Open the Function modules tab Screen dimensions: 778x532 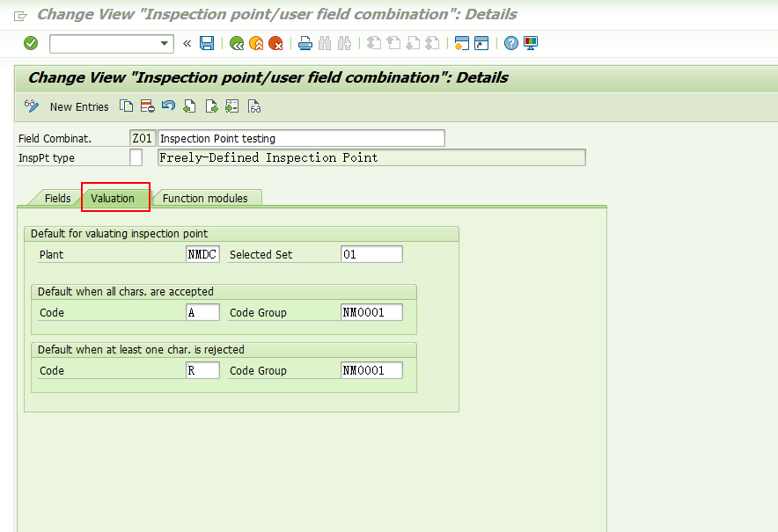(x=205, y=199)
